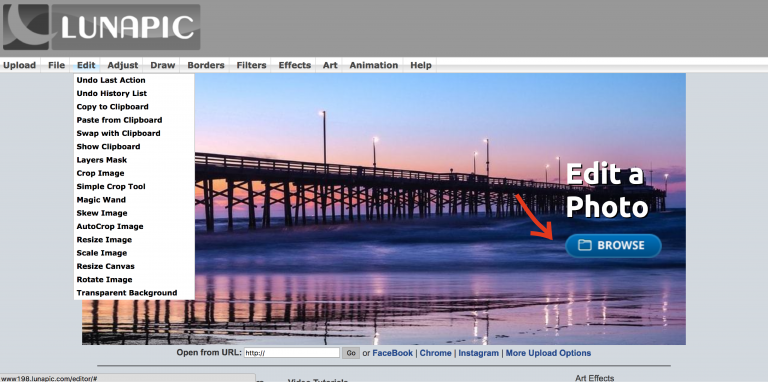Open the Chrome link

[435, 353]
